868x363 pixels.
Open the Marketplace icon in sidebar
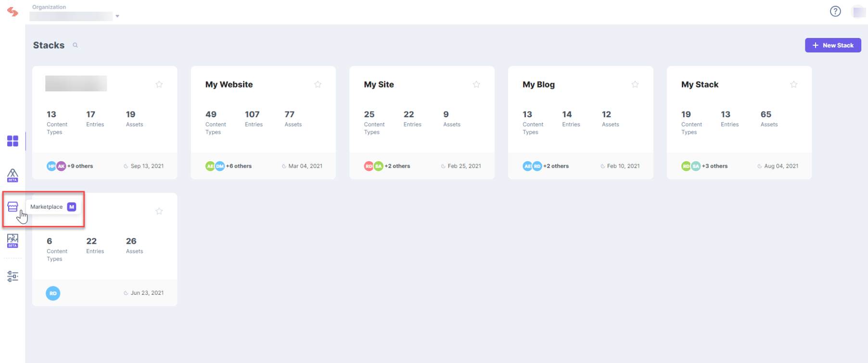click(13, 207)
